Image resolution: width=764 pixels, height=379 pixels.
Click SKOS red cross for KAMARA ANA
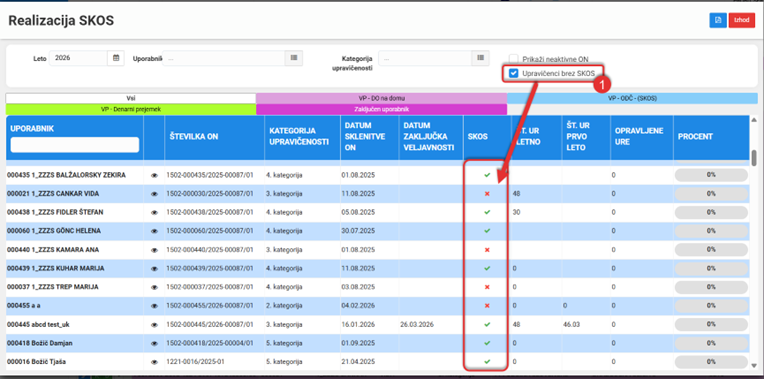[x=487, y=250]
